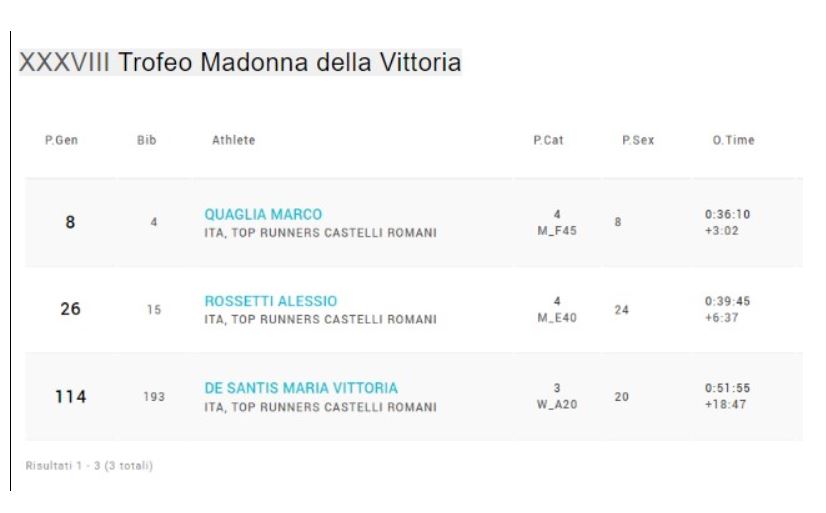
Task: Click finish time 0:51:55
Action: (x=727, y=388)
